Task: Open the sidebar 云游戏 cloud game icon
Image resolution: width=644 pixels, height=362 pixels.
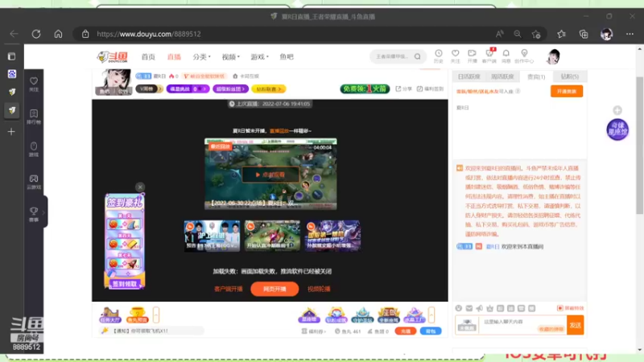Action: [x=34, y=182]
